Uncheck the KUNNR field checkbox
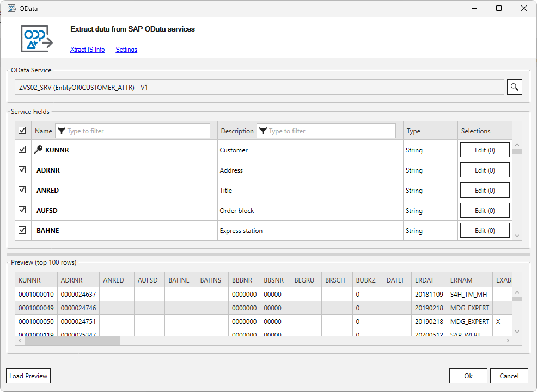The image size is (537, 392). coord(22,149)
